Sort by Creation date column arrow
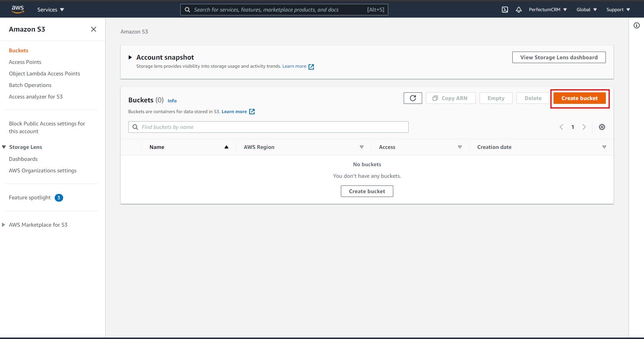644x339 pixels. click(x=604, y=147)
